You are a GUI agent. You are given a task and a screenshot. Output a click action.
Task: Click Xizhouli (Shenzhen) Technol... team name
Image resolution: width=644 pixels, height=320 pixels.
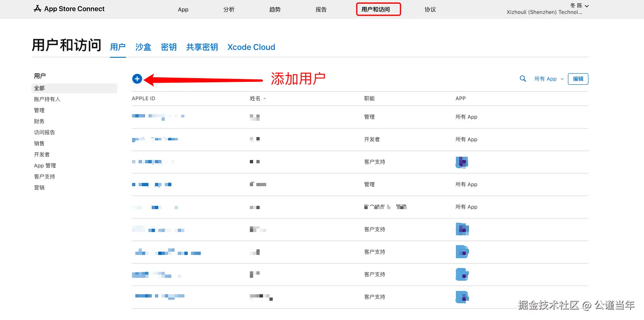point(544,12)
